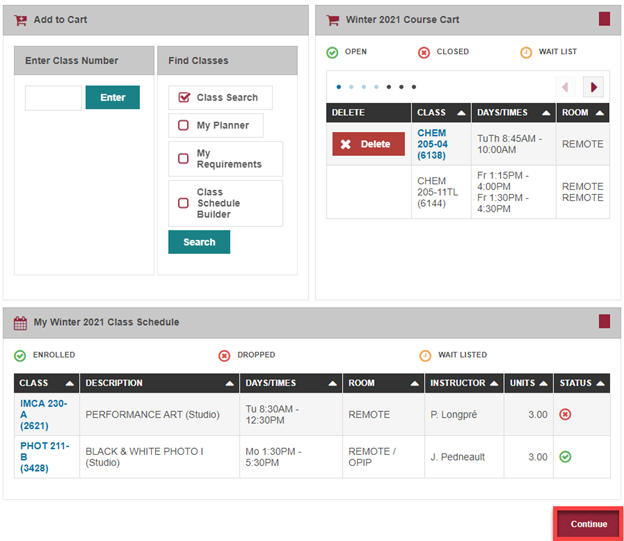Image resolution: width=624 pixels, height=541 pixels.
Task: Click the class number input field
Action: tap(53, 98)
